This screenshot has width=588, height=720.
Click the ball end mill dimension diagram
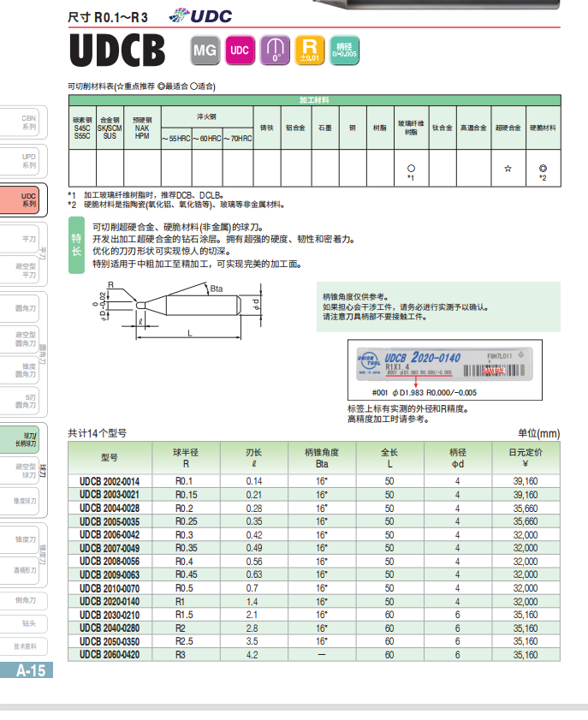pos(177,312)
